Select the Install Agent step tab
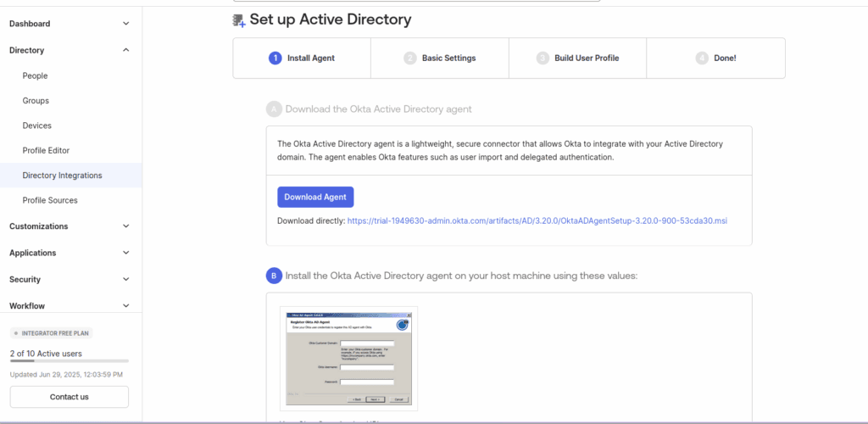868x424 pixels. (302, 59)
